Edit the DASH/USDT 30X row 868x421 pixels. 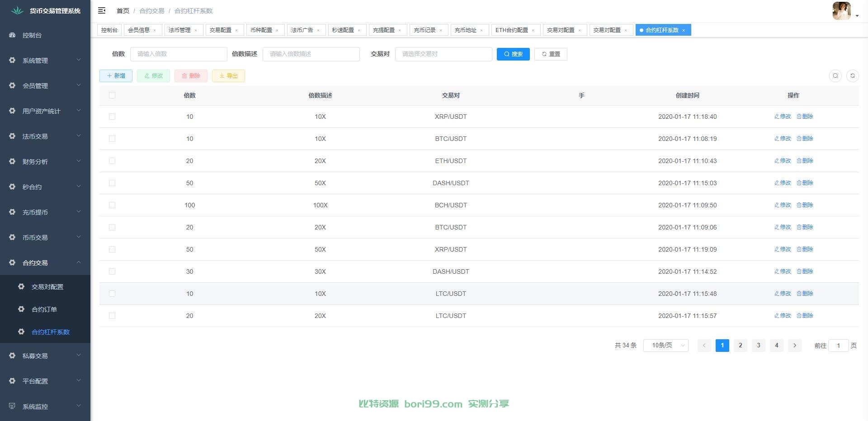[x=783, y=271]
